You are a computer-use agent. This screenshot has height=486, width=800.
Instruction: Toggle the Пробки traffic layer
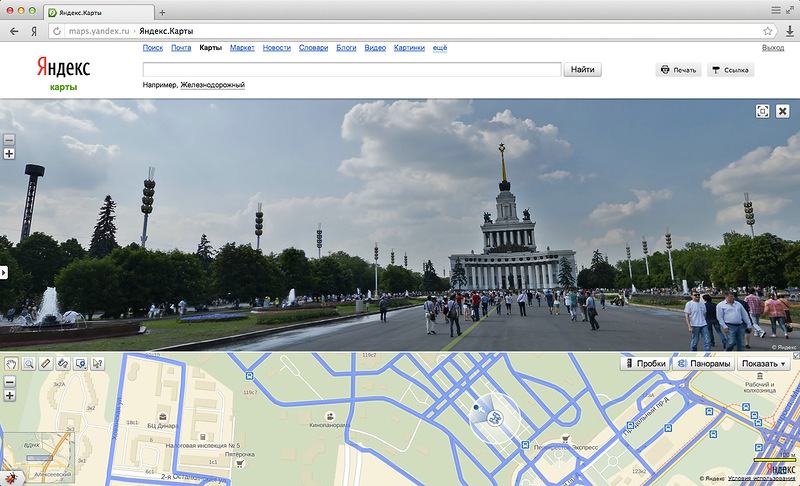pos(644,364)
